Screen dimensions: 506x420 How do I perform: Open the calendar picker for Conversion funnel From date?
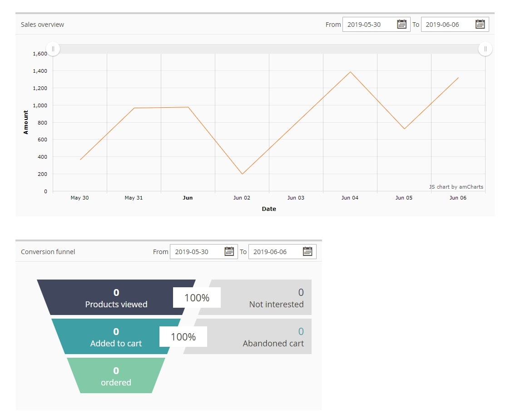229,251
